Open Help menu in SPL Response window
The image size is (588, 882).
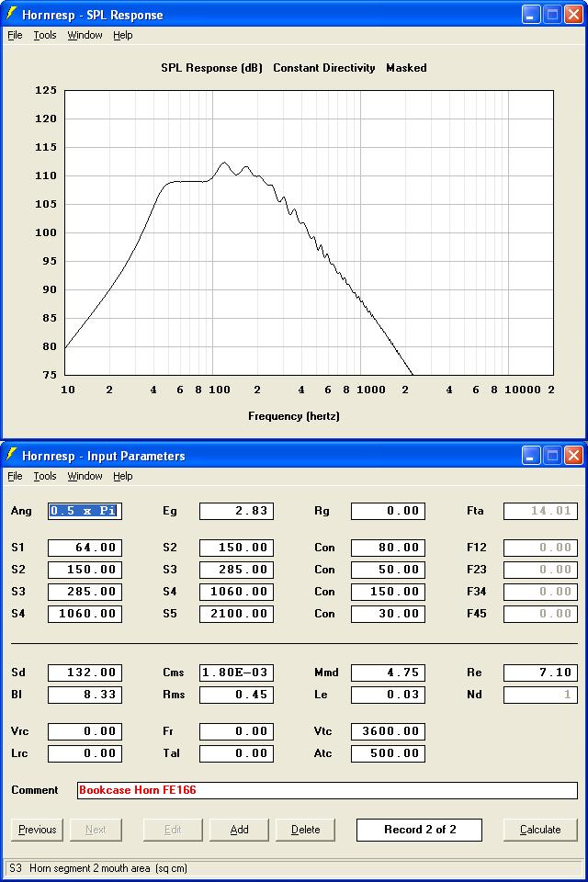(123, 35)
